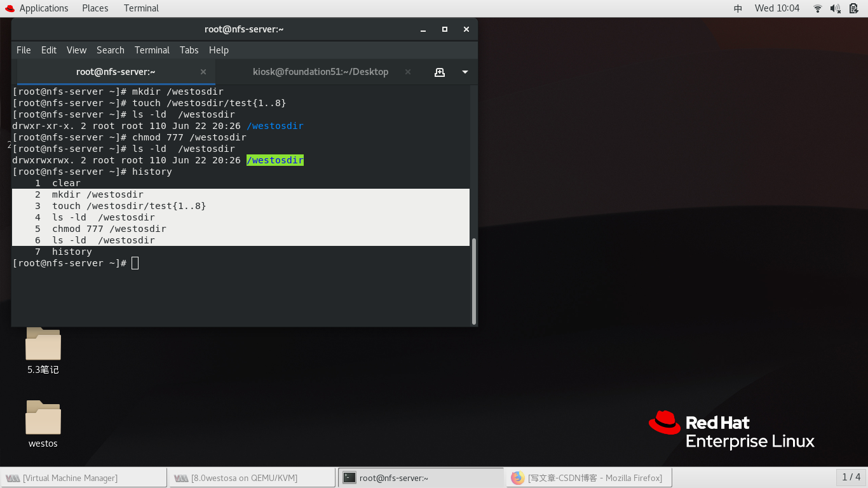The image size is (868, 488).
Task: Open the input method indicator 中
Action: (738, 8)
